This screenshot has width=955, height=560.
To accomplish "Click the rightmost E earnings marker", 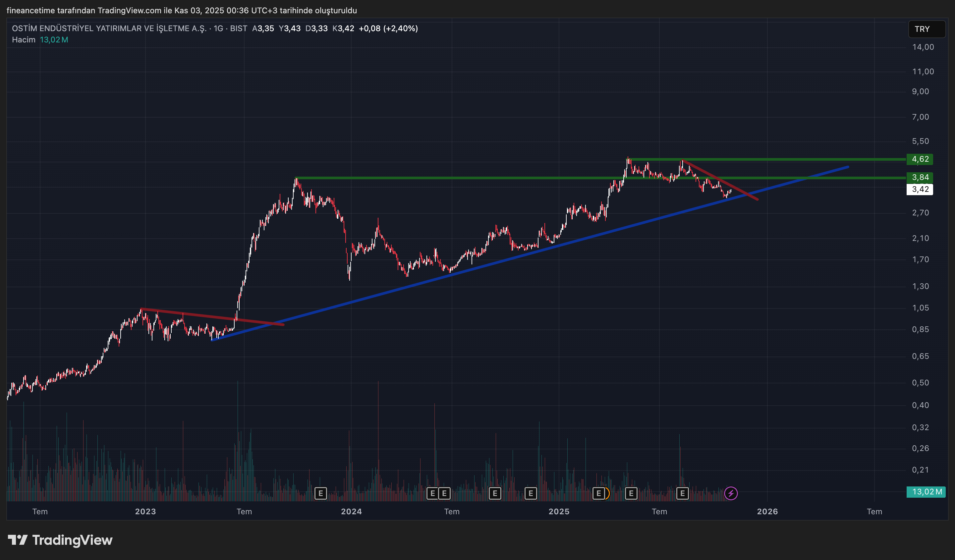I will tap(682, 493).
